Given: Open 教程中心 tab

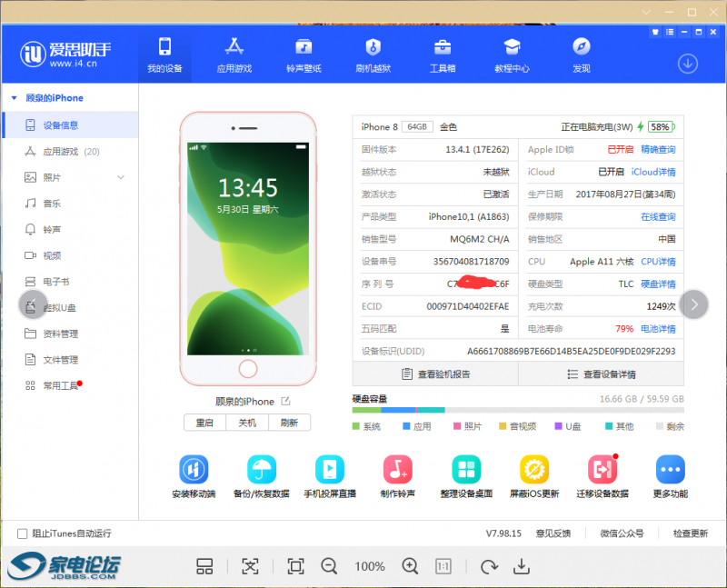Looking at the screenshot, I should [x=512, y=55].
